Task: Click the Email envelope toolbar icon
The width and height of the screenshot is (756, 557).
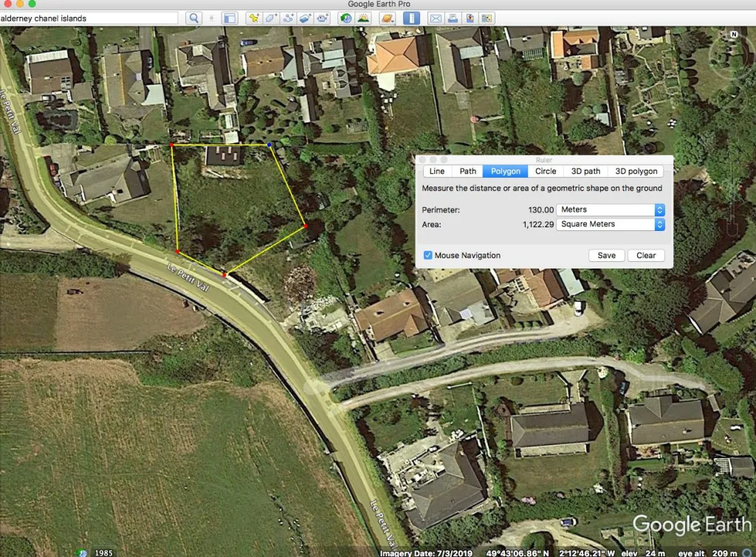Action: click(436, 18)
